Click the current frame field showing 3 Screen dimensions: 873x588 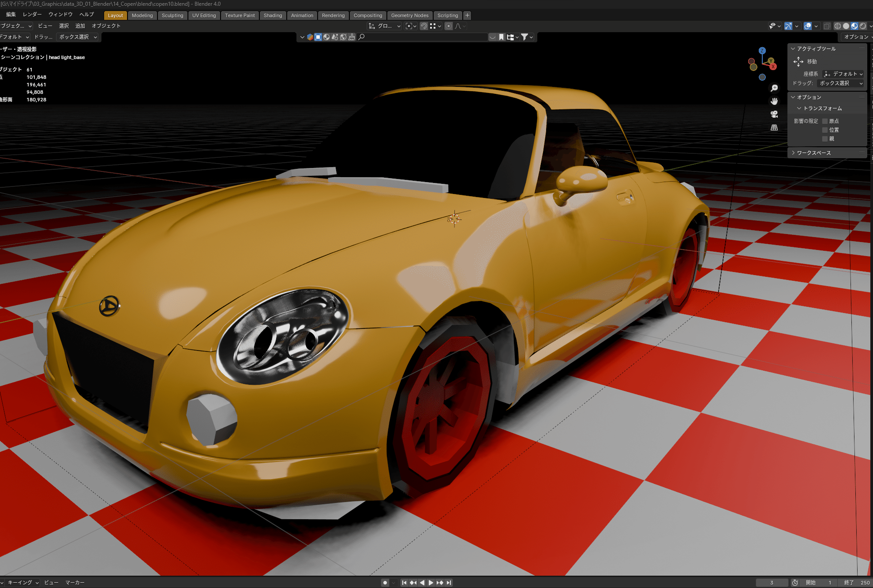pos(772,582)
